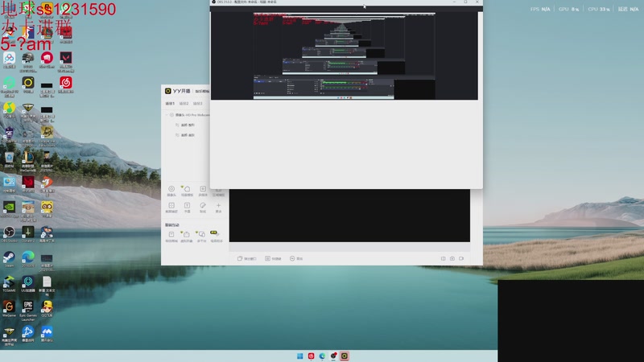The width and height of the screenshot is (644, 362).
Task: Launch the PUBG helmet desktop icon
Action: coord(28,62)
